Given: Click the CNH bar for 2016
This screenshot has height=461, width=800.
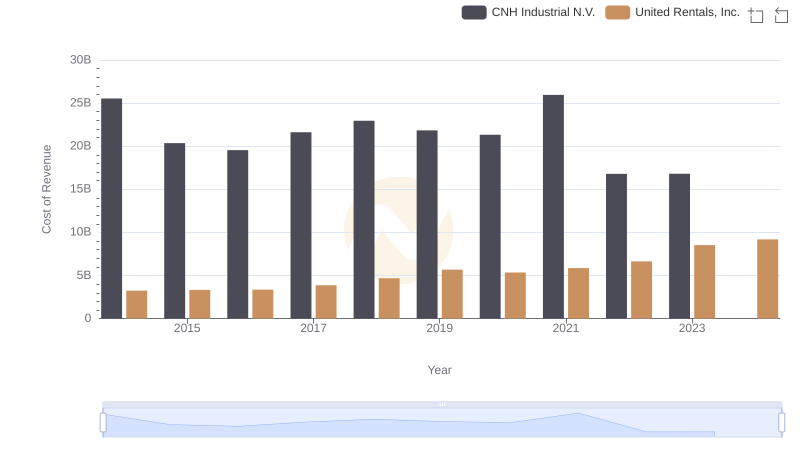Looking at the screenshot, I should pyautogui.click(x=238, y=234).
